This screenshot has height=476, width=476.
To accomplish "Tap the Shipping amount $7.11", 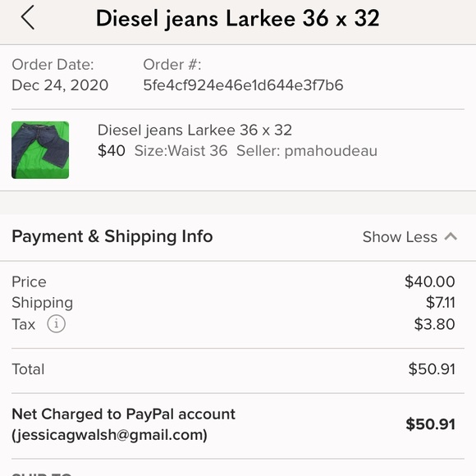I will coord(440,302).
